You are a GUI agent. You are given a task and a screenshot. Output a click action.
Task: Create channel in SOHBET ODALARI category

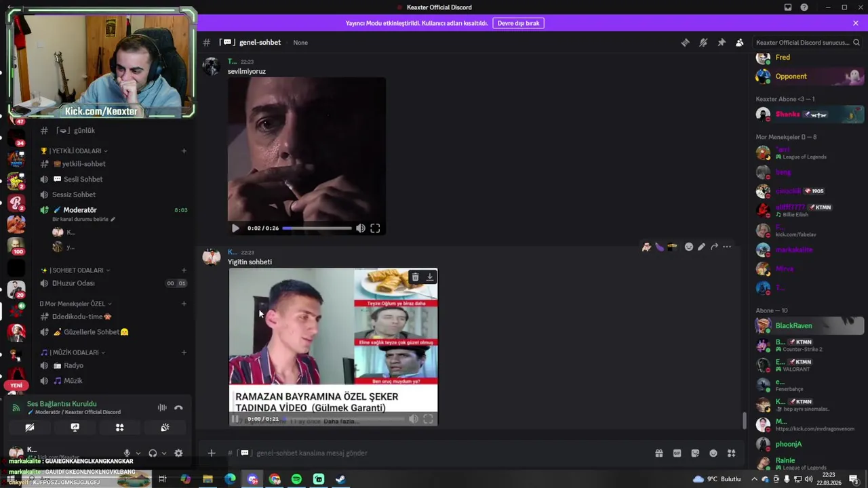[x=184, y=270]
